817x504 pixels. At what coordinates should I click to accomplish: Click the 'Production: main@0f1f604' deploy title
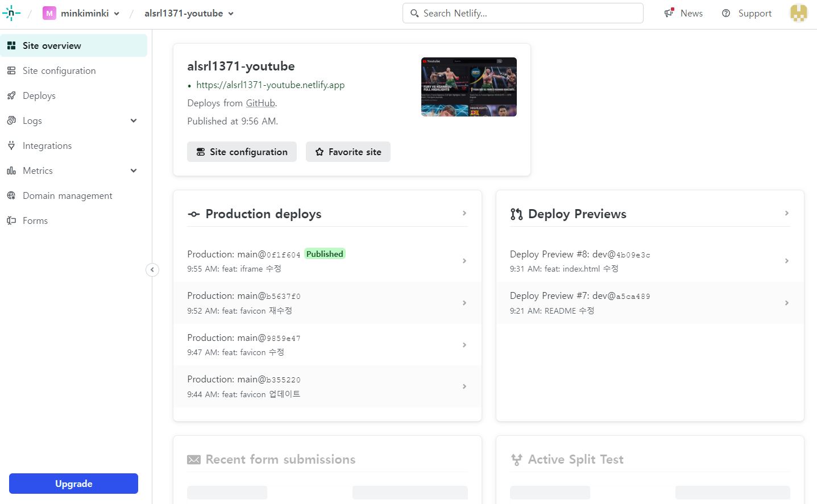(244, 254)
